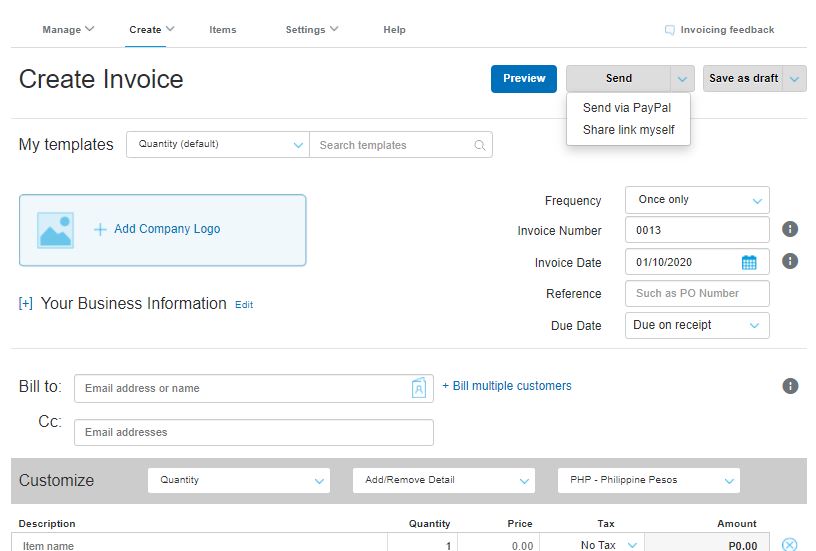Screen dimensions: 816x551
Task: Open the Manage menu
Action: click(x=68, y=30)
